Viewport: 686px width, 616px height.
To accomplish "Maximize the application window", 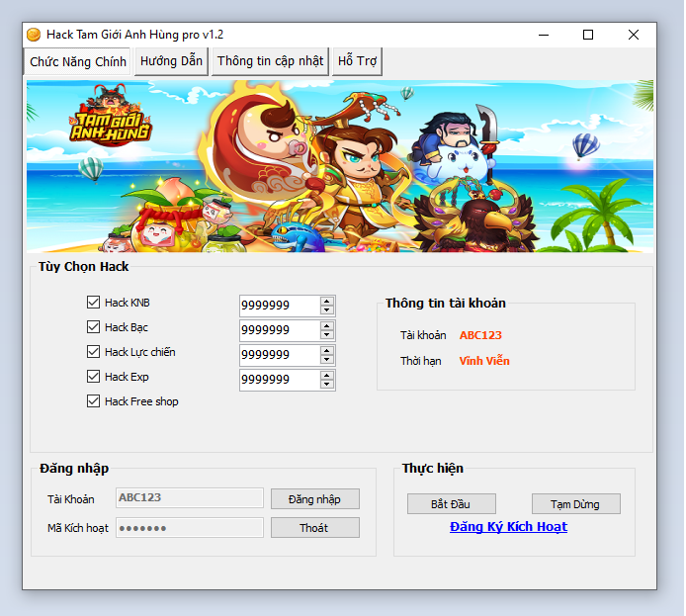I will click(x=588, y=35).
